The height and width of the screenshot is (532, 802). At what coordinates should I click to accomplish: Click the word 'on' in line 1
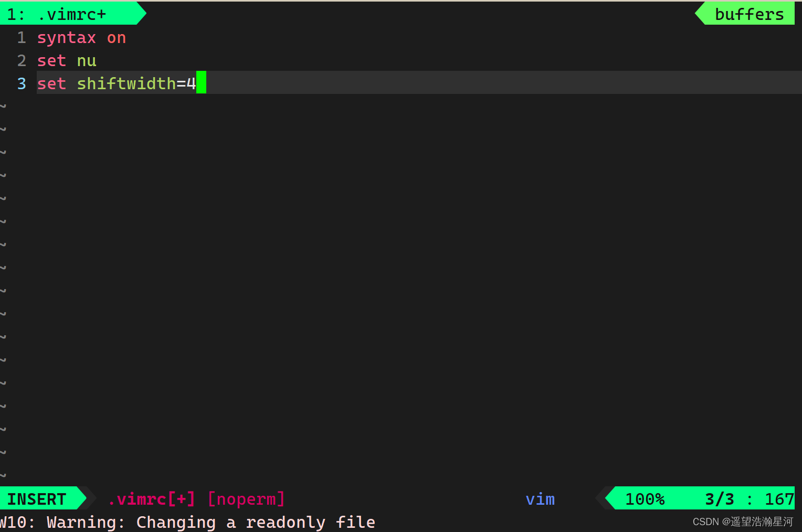click(117, 38)
